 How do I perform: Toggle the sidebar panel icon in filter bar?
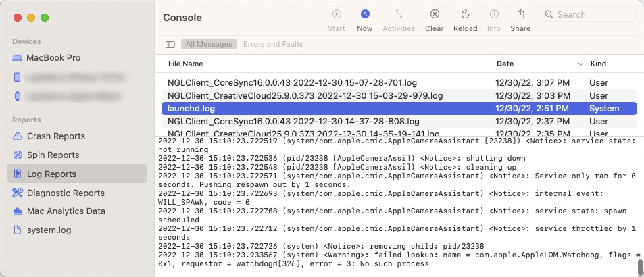pyautogui.click(x=170, y=44)
